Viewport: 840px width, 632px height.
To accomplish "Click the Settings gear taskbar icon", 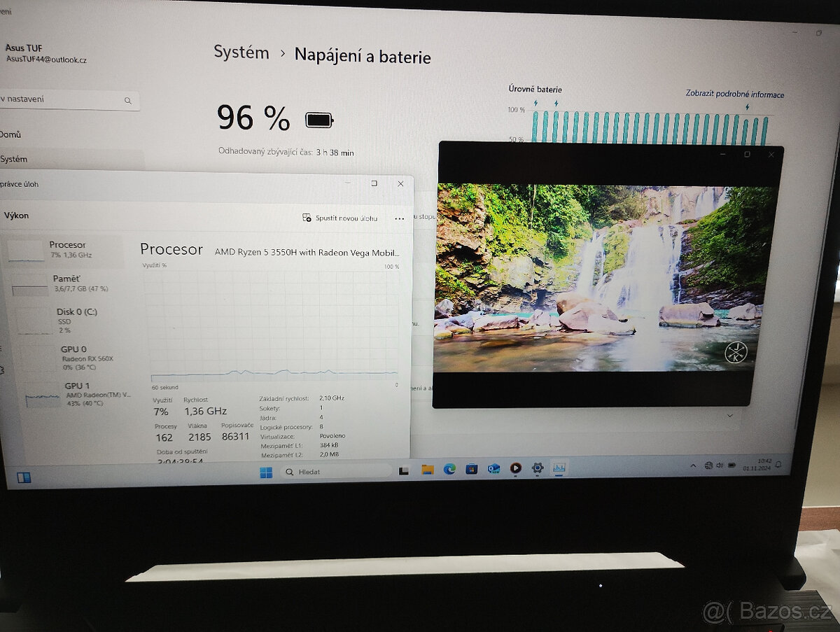I will pyautogui.click(x=538, y=468).
